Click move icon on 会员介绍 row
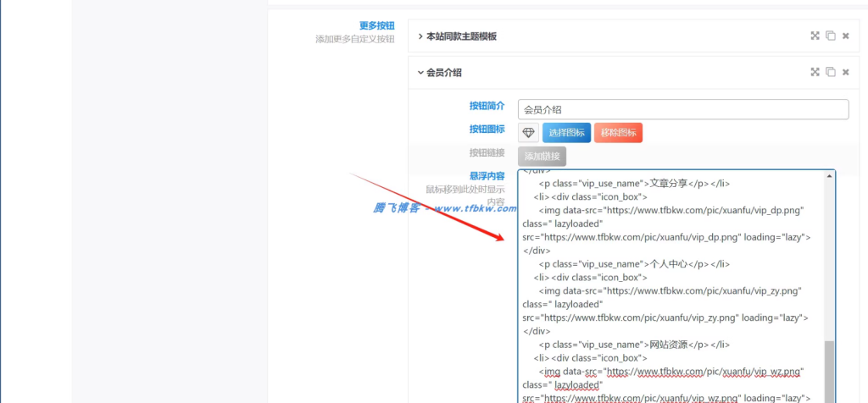 tap(815, 73)
